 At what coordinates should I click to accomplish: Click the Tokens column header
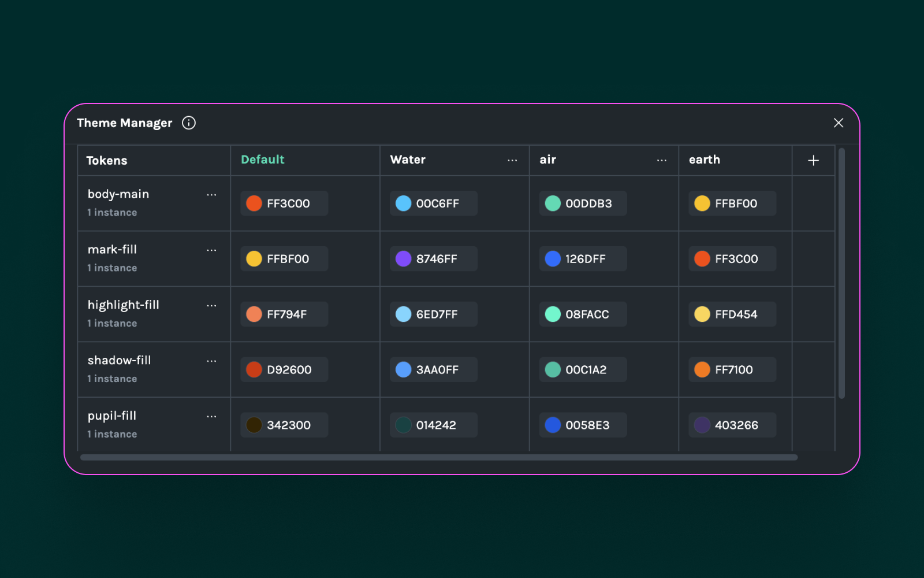pos(107,161)
